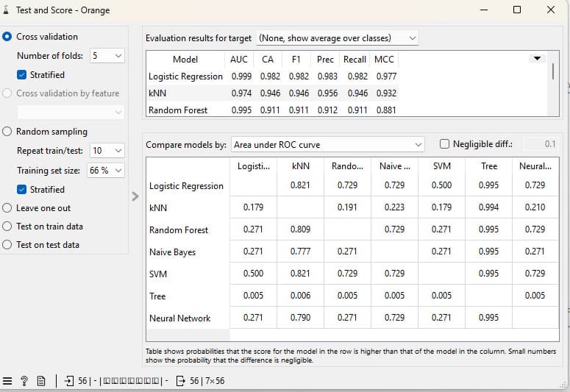The width and height of the screenshot is (570, 392).
Task: Sort results by Prec column header
Action: tap(325, 60)
